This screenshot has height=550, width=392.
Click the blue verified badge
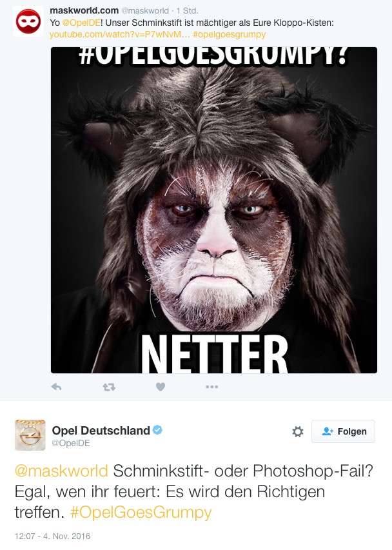pos(157,429)
